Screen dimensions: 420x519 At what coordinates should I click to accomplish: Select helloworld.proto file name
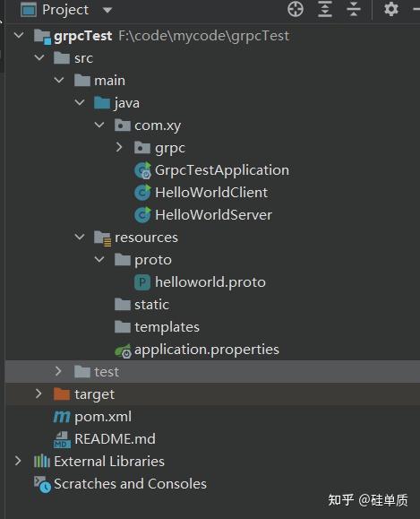point(210,282)
